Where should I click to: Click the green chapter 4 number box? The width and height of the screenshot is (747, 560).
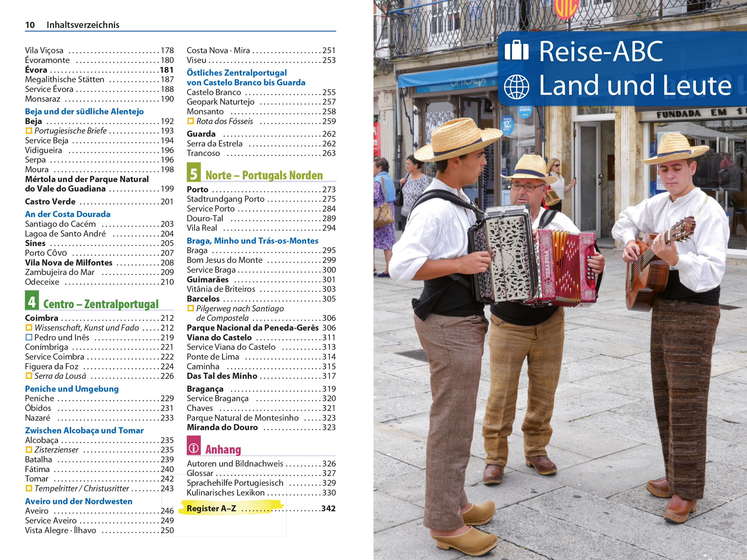coord(32,300)
